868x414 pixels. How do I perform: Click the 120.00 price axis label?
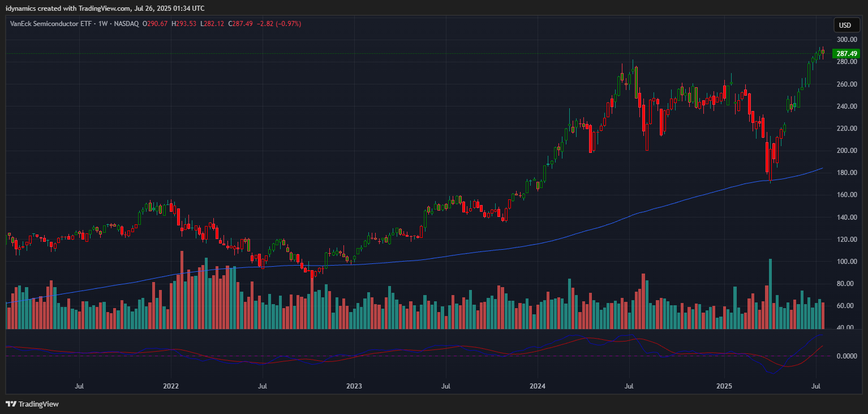coord(847,240)
